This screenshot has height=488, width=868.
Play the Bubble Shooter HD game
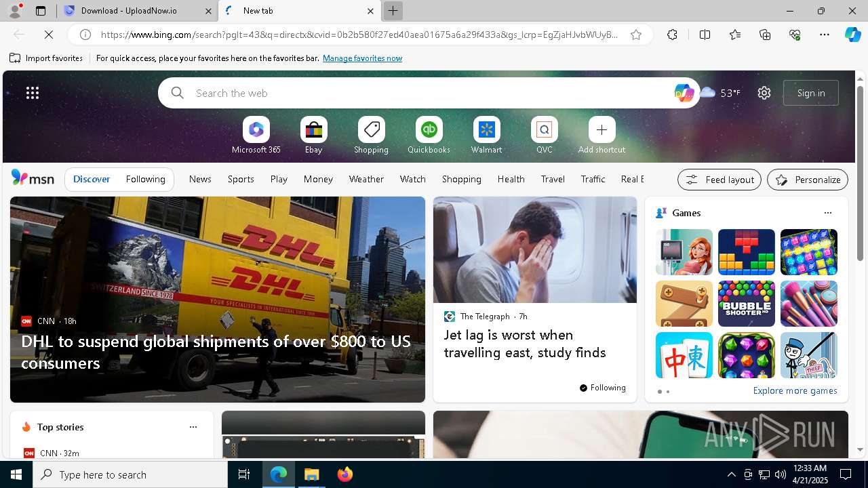tap(746, 304)
